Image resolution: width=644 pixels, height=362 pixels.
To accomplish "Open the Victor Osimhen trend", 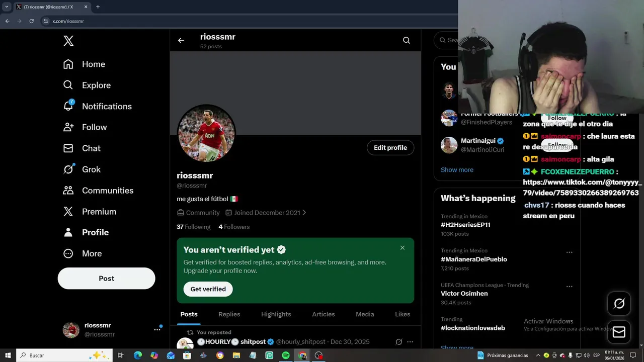I will point(464,294).
